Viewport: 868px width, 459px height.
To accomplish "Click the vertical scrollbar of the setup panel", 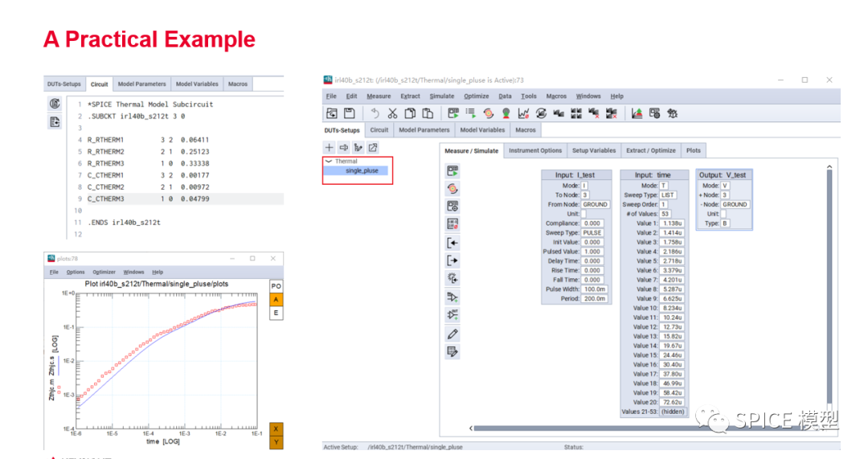I will (x=829, y=286).
